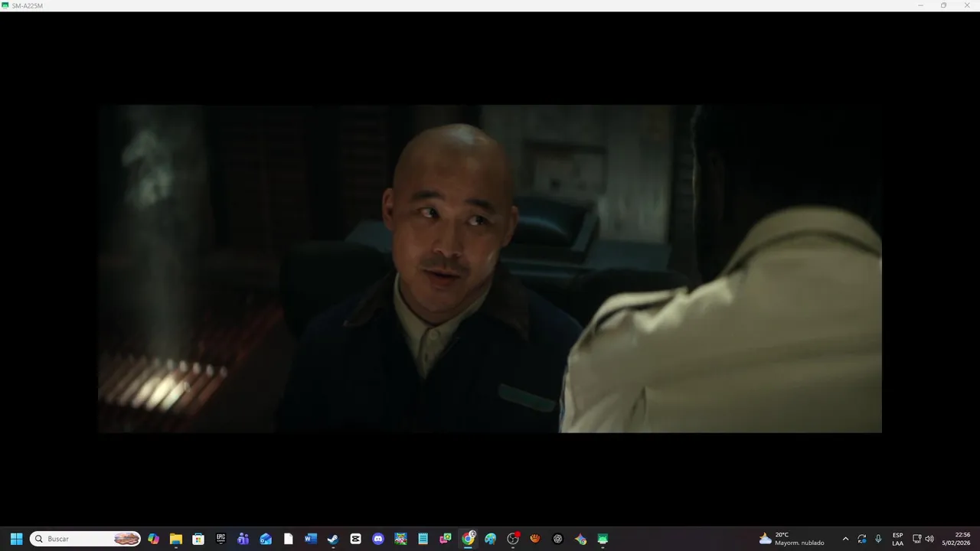Launch the Epic Games launcher

(x=220, y=539)
